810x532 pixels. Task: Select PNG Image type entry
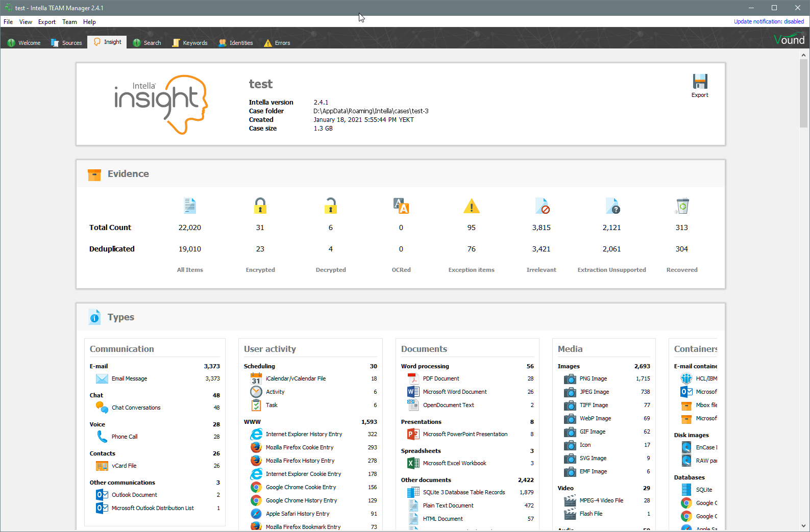tap(593, 378)
